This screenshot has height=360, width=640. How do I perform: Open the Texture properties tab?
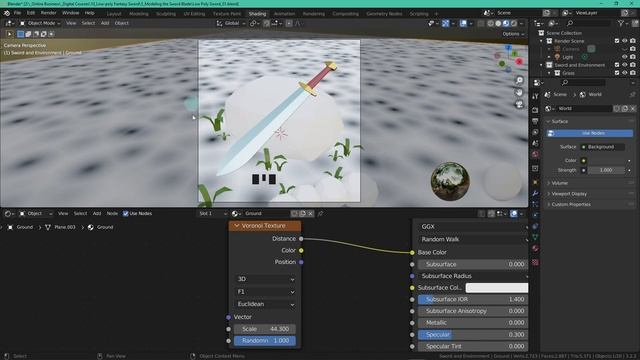point(535,262)
